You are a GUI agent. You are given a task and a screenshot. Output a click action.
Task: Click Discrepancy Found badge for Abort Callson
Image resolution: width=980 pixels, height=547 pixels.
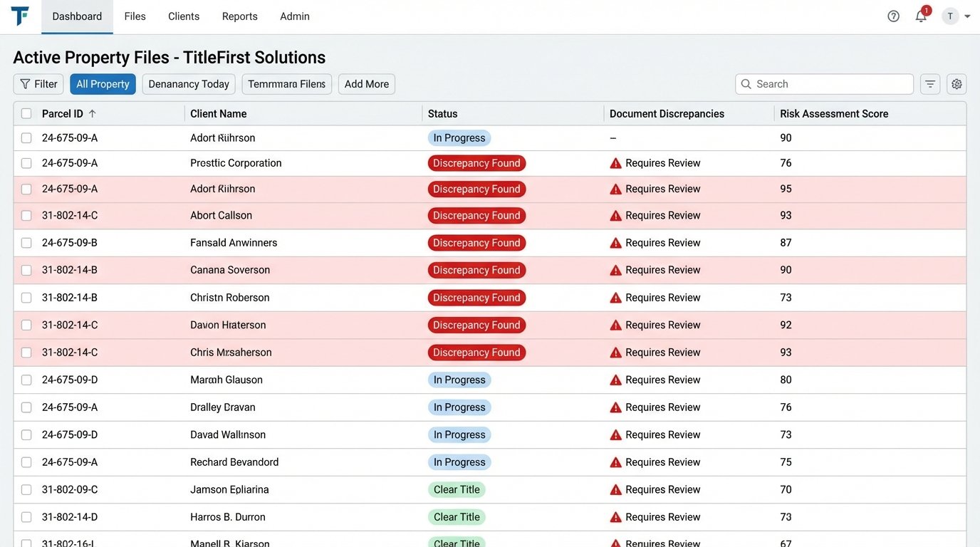click(476, 216)
